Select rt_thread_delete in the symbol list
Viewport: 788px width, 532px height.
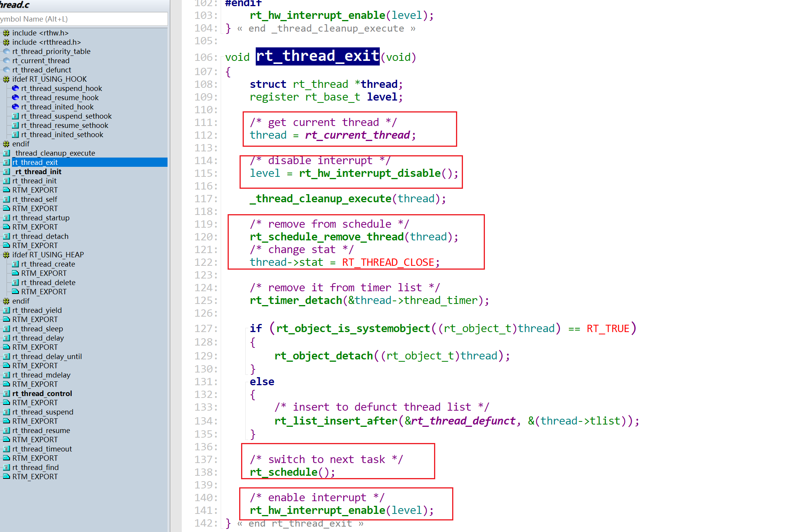pos(48,282)
